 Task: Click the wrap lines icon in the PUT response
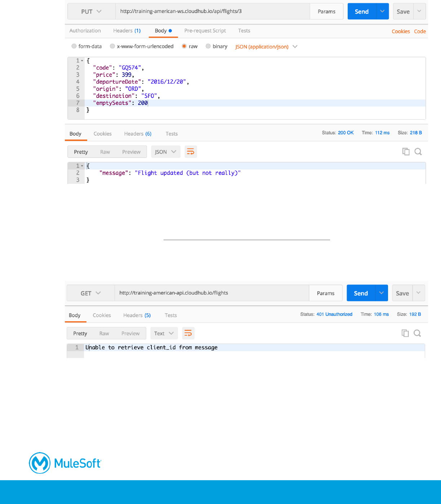tap(191, 152)
